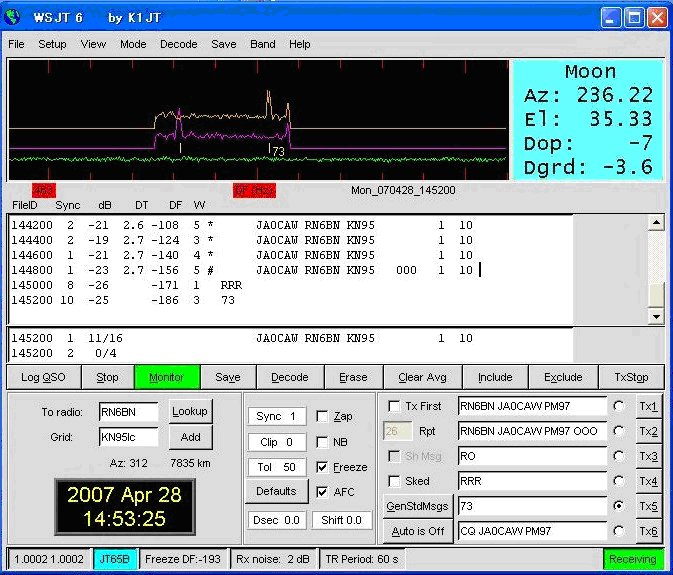Open the Decode menu

(179, 44)
